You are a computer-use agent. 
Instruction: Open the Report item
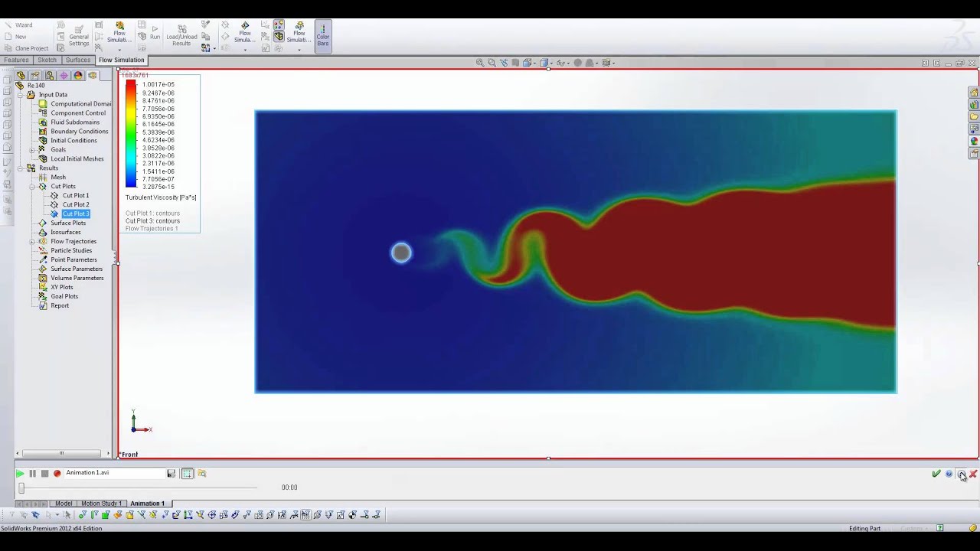54,306
